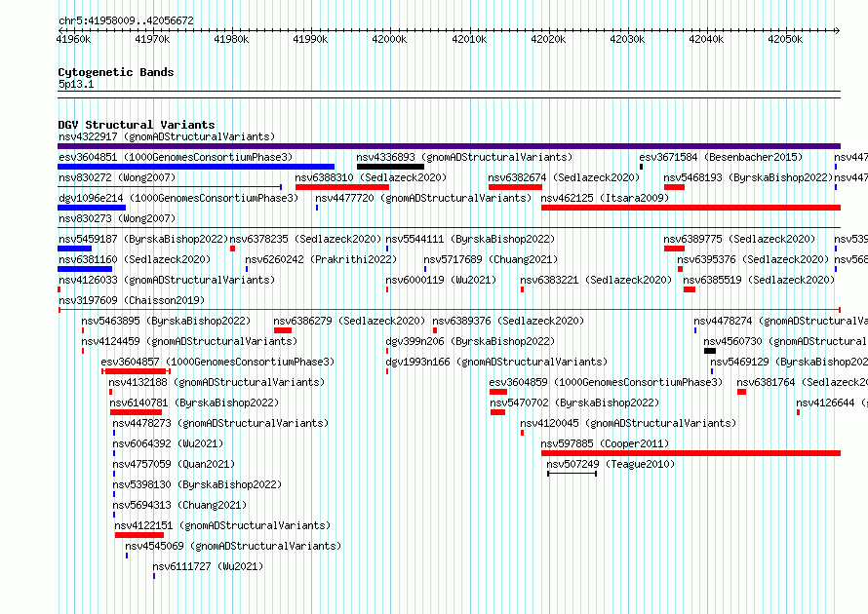Open nsv5717689 Chuang2021 label

coord(491,259)
